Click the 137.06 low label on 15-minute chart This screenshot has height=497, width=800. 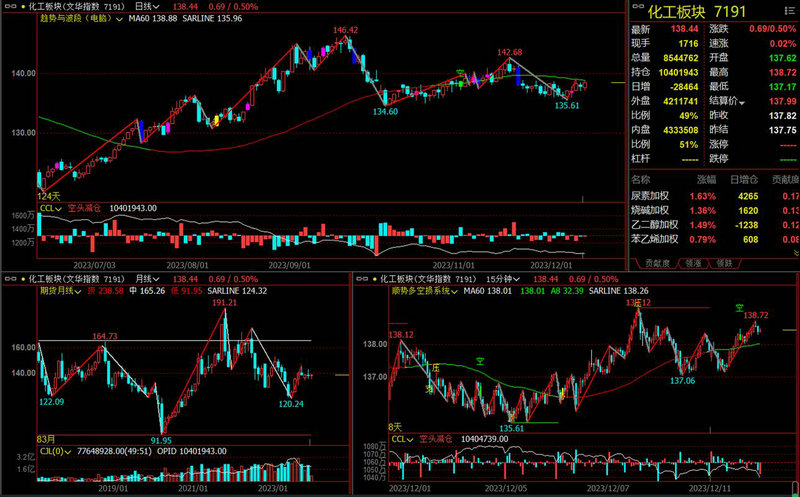pos(683,381)
